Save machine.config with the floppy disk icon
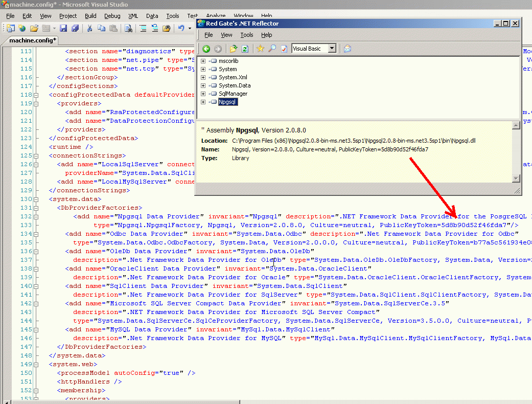Image resolution: width=532 pixels, height=404 pixels. click(63, 28)
